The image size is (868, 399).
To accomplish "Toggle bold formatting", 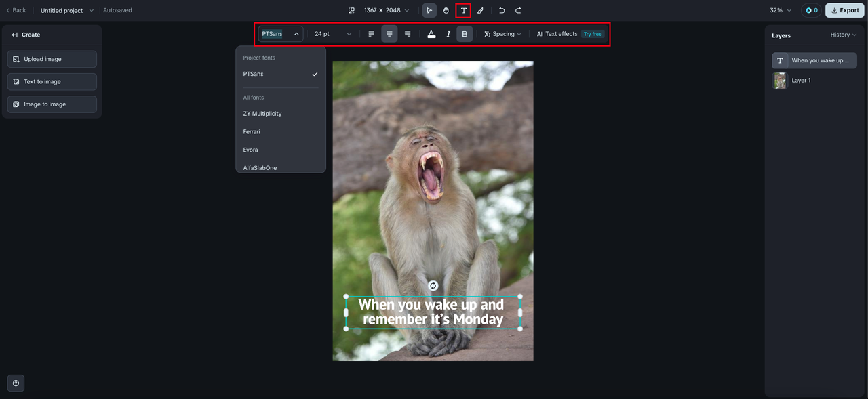I will 465,34.
